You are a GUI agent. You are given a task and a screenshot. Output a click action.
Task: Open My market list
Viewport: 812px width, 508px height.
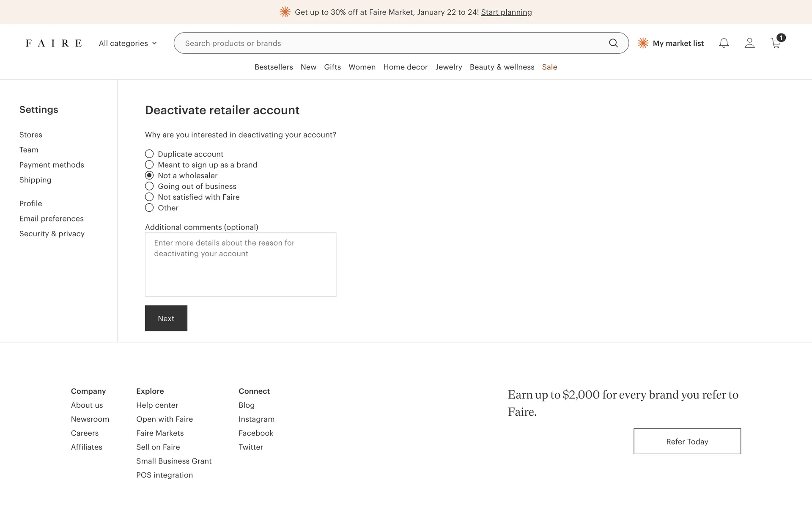coord(671,43)
